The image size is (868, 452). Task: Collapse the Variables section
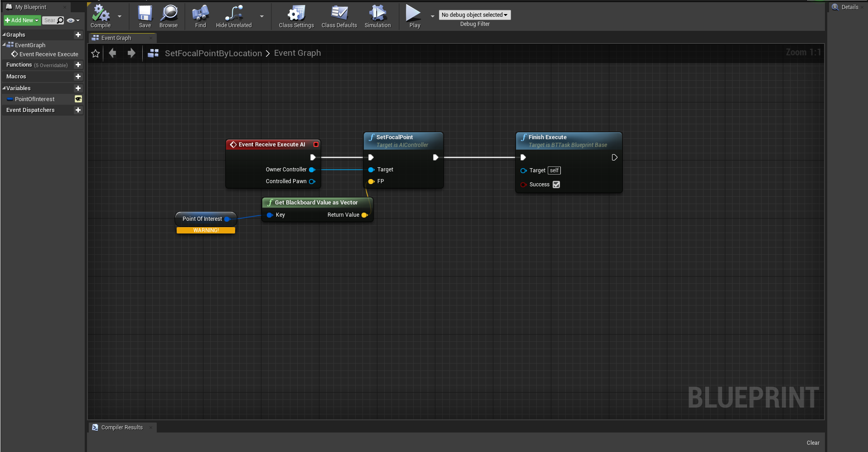[4, 88]
